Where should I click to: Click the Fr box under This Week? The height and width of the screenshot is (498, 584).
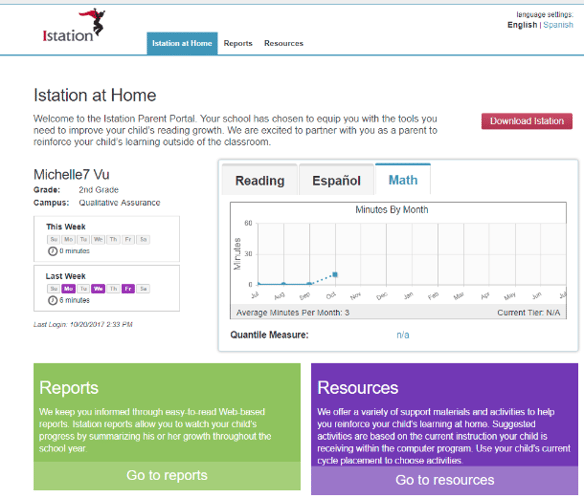(128, 239)
